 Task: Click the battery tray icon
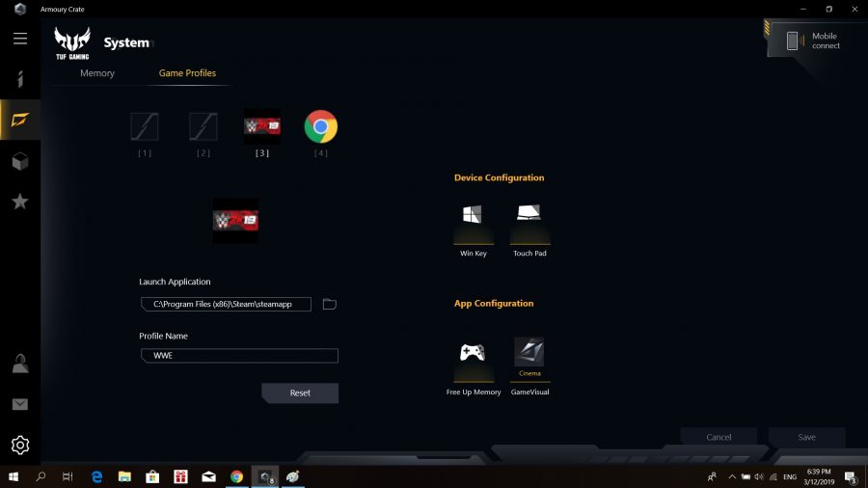(x=746, y=476)
